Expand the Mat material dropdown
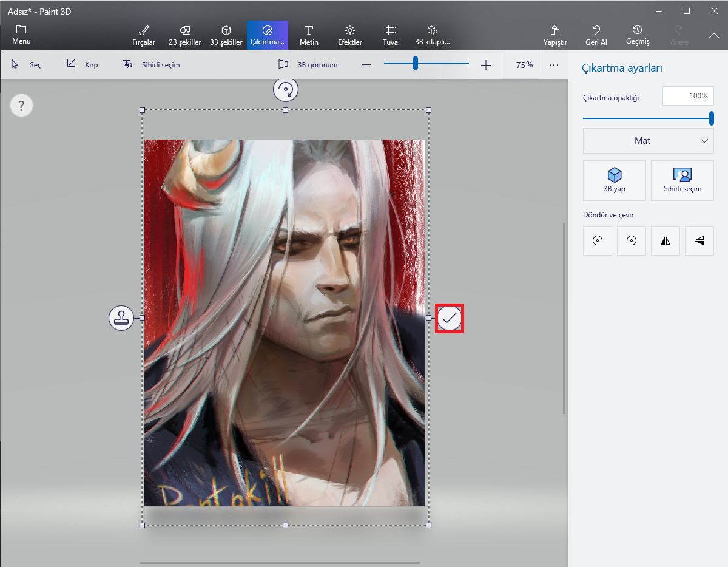 point(649,141)
